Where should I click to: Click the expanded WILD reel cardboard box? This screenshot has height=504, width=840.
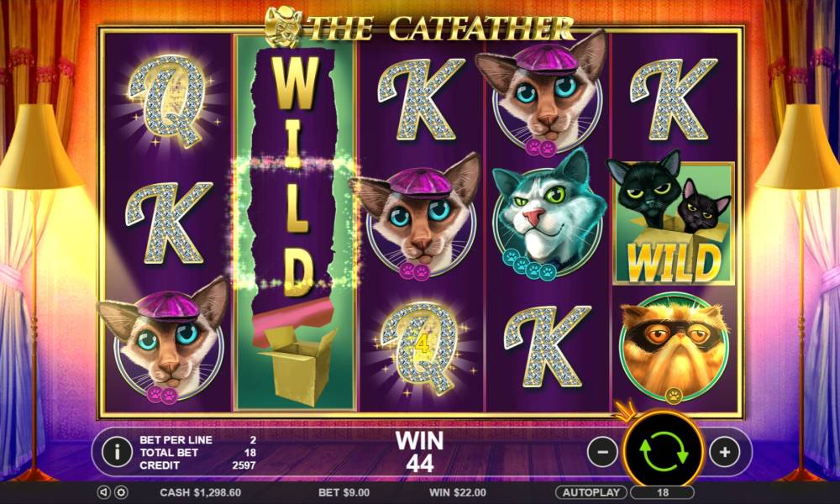tap(297, 365)
